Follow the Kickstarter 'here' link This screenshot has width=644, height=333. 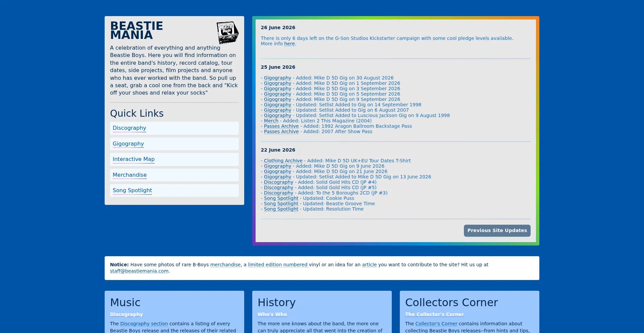click(x=289, y=44)
